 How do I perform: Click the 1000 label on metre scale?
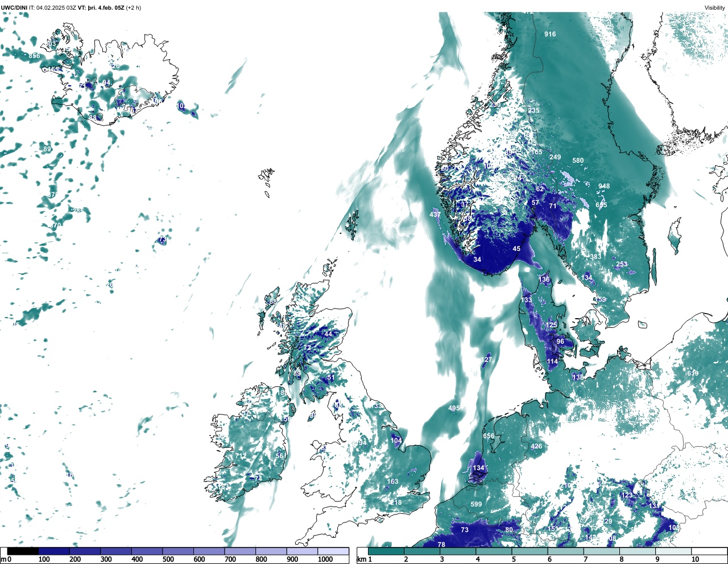pyautogui.click(x=325, y=559)
